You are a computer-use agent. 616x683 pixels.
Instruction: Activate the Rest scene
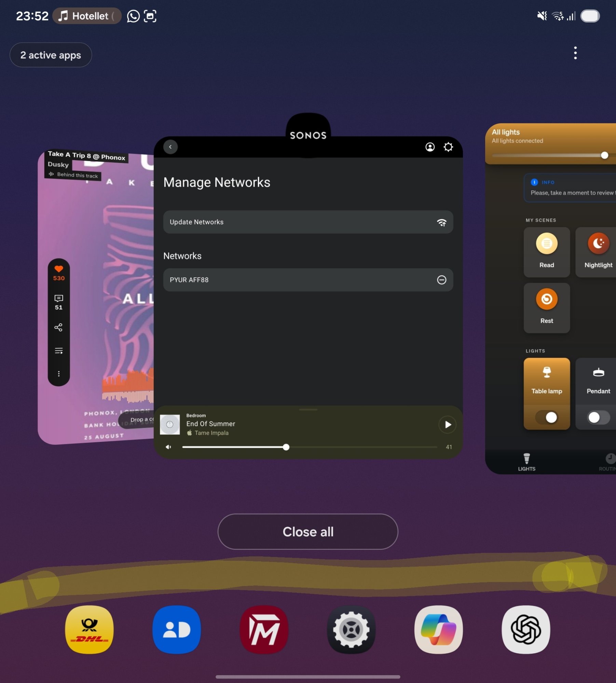(547, 308)
